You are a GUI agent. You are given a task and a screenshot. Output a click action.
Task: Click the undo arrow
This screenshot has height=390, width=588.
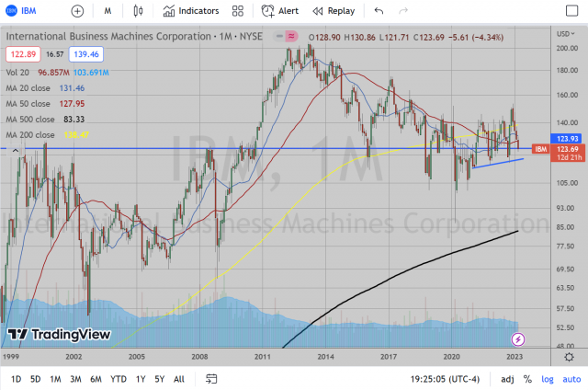[379, 11]
